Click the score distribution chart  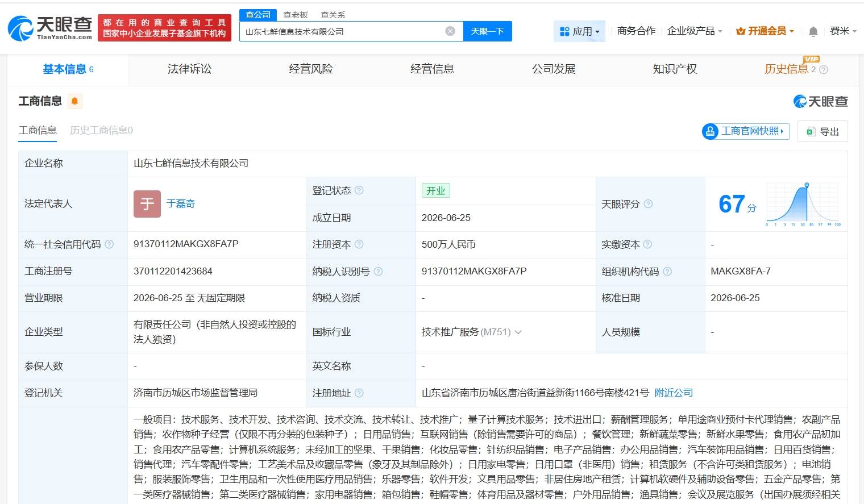(x=804, y=204)
